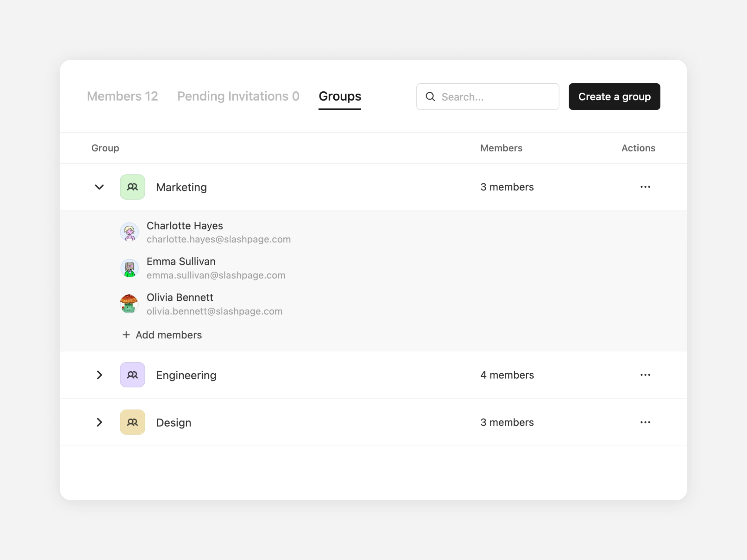Click Olivia Bennett's mushroom avatar

point(129,304)
